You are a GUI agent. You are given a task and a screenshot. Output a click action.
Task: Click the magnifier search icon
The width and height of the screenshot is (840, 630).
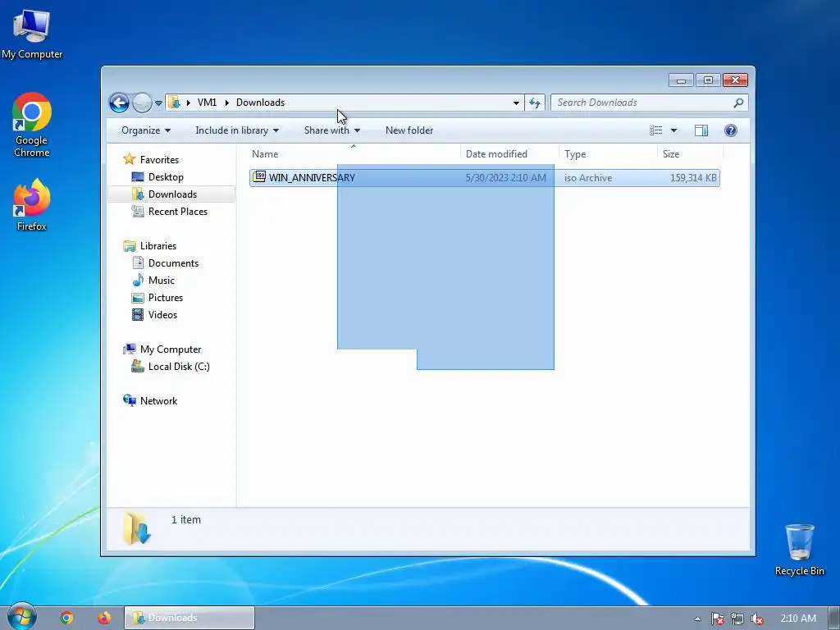(738, 103)
